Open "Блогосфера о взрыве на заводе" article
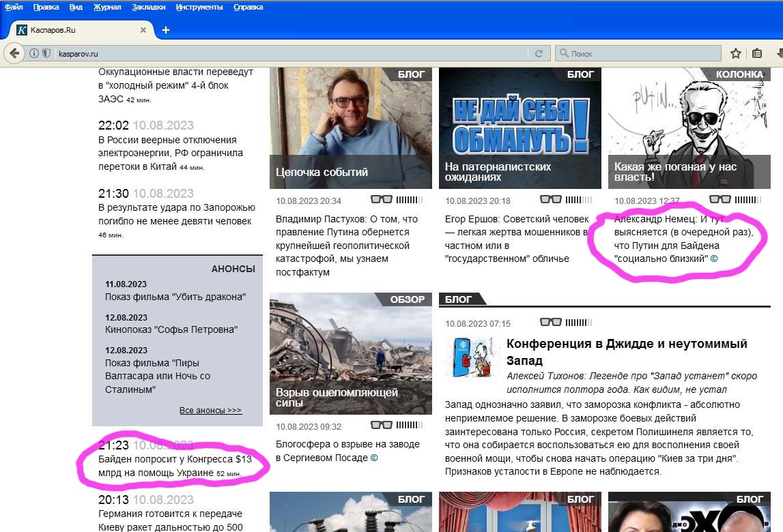Screen dimensions: 783x532 tap(347, 451)
